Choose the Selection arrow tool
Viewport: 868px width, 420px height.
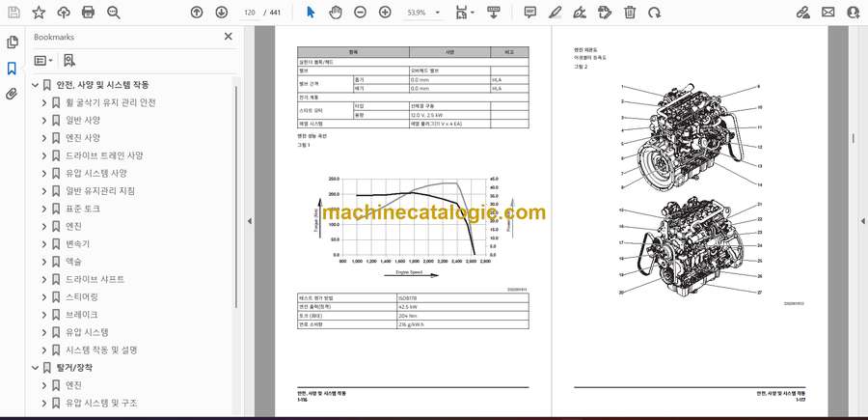[x=311, y=13]
